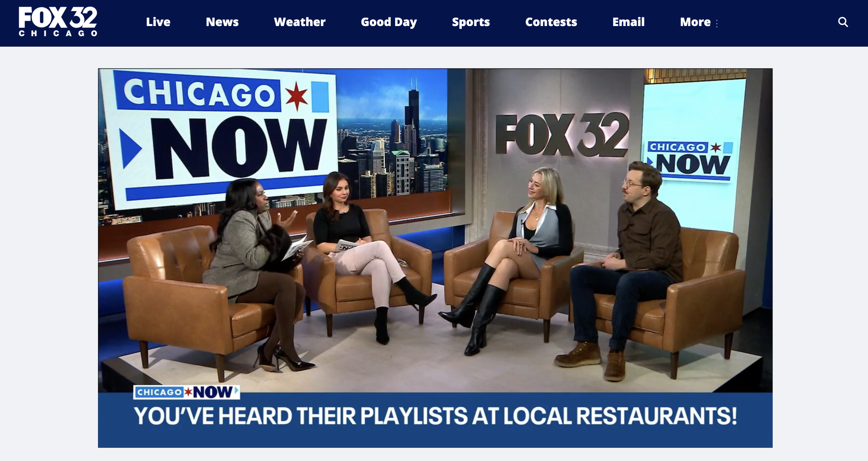Viewport: 868px width, 461px height.
Task: Expand the More navigation menu
Action: 695,22
